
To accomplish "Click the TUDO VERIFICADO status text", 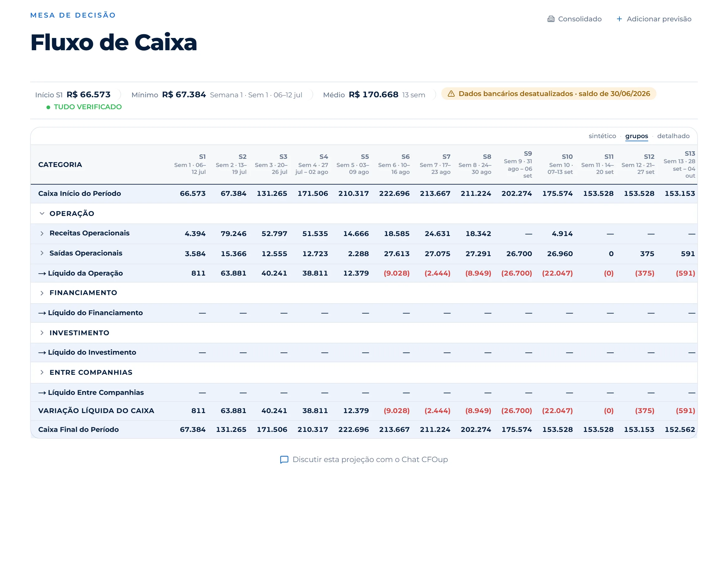I will (x=88, y=107).
